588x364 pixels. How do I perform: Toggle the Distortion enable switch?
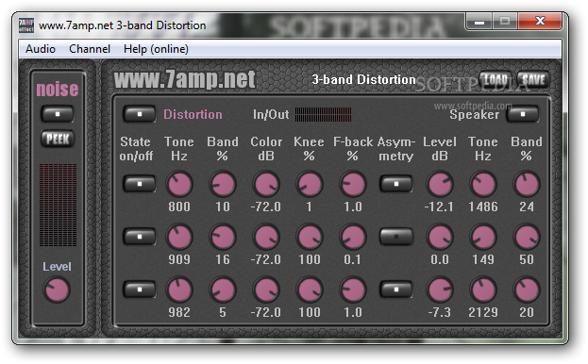coord(140,114)
